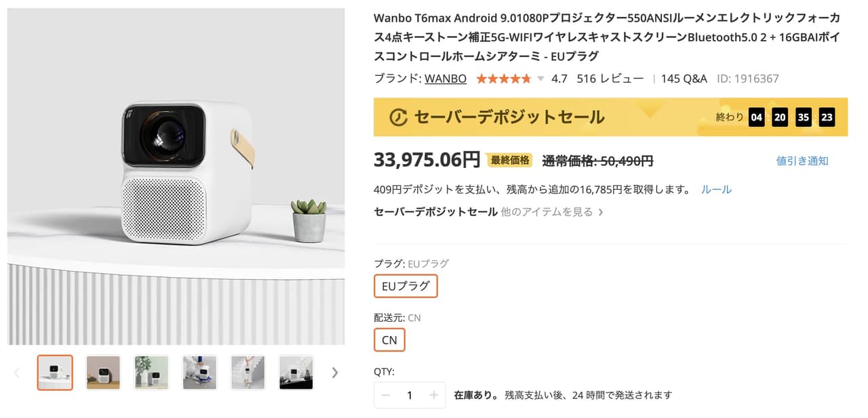Select the EUプラグ plug option
The image size is (868, 418).
click(406, 286)
